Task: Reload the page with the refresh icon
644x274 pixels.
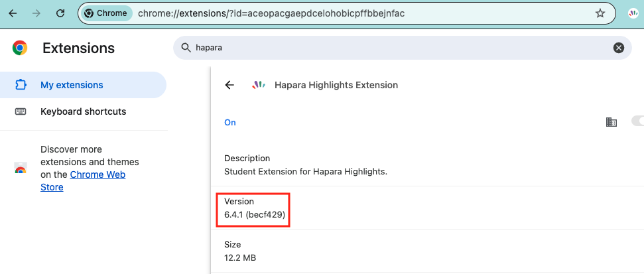Action: [x=60, y=13]
